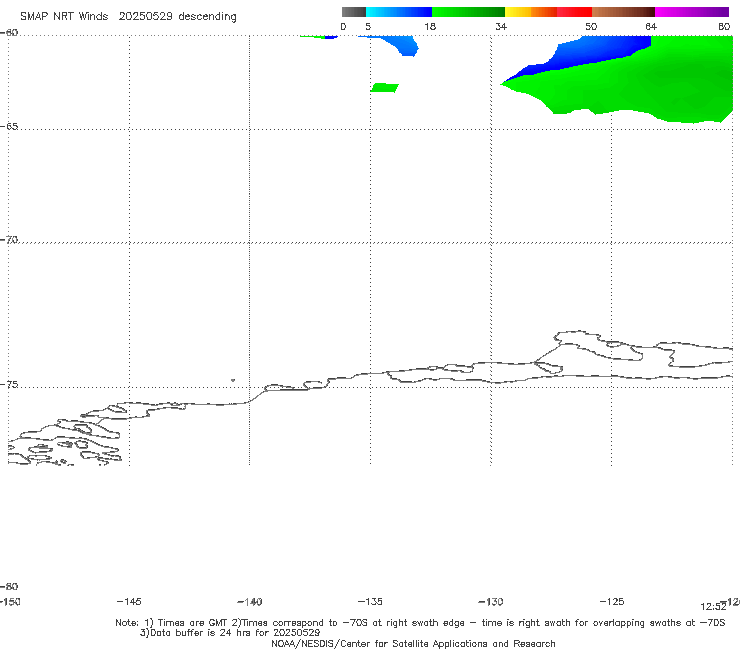Click the longitude label '-135'
Viewport: 740px width, 650px height.
coord(370,602)
